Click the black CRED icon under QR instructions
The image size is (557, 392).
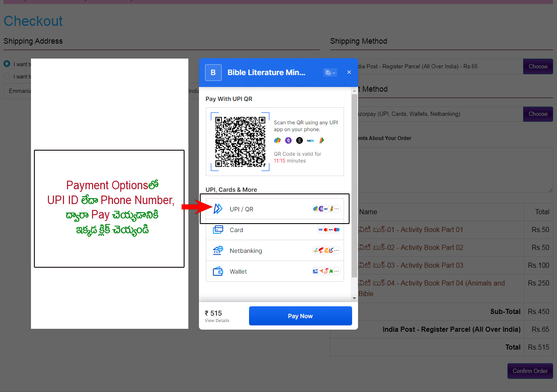[x=299, y=140]
